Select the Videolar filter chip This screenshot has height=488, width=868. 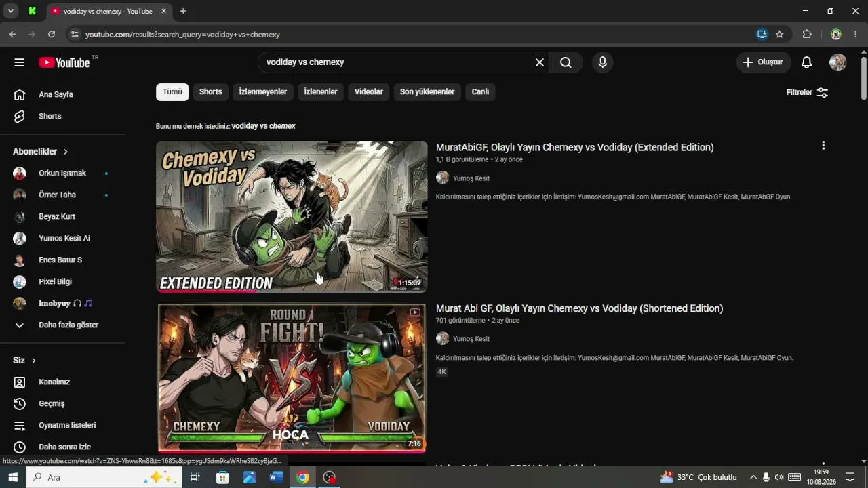pyautogui.click(x=369, y=92)
